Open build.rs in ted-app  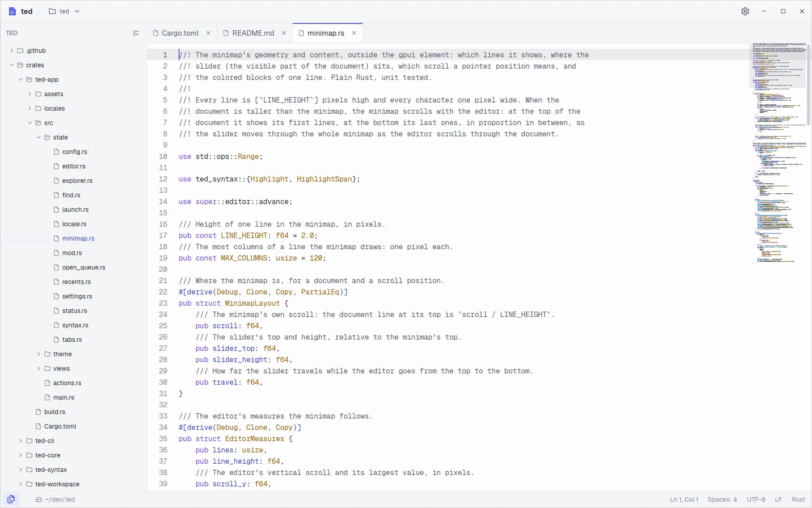[74, 412]
